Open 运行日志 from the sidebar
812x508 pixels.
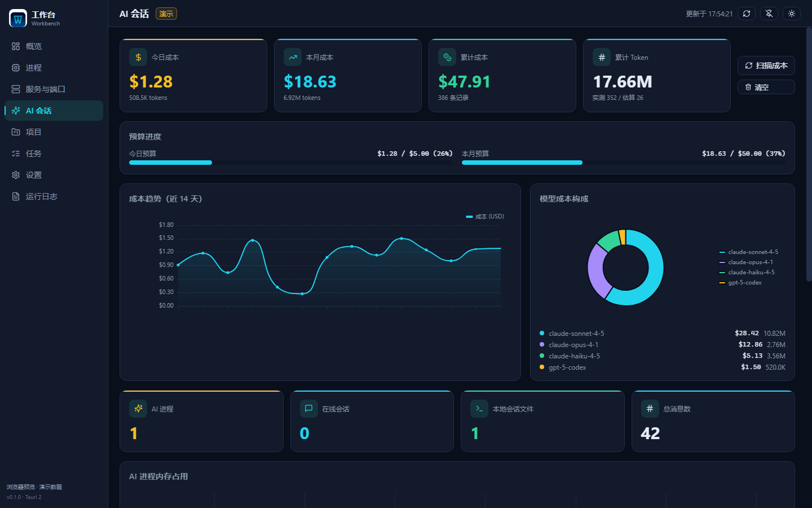pos(54,196)
